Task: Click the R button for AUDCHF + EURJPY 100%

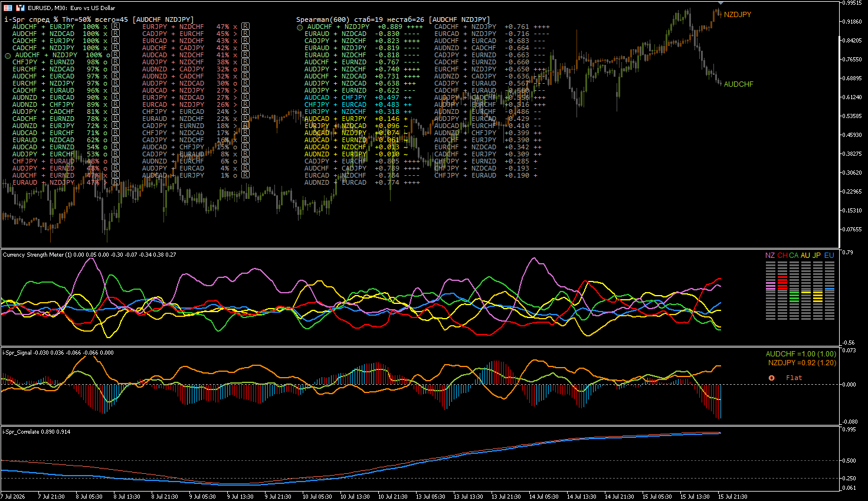Action: tap(116, 27)
